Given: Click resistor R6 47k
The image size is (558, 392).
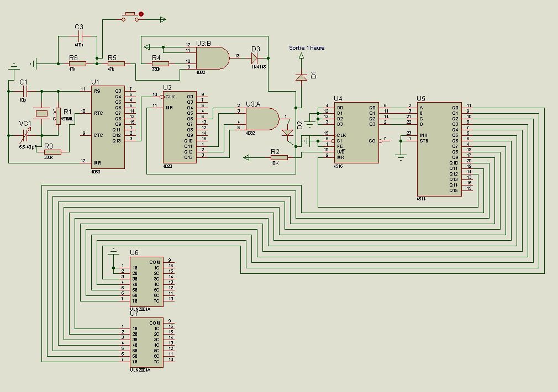Looking at the screenshot, I should 77,63.
